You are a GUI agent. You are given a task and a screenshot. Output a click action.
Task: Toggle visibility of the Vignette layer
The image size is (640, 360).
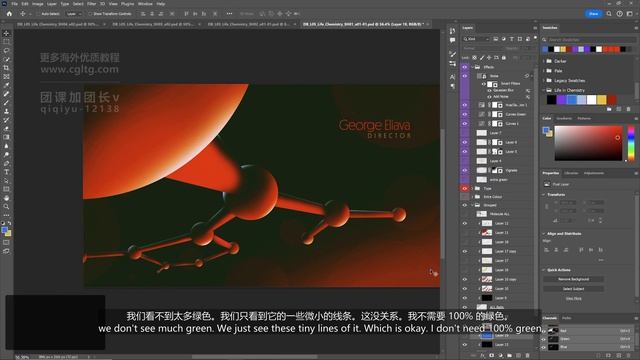(x=464, y=170)
